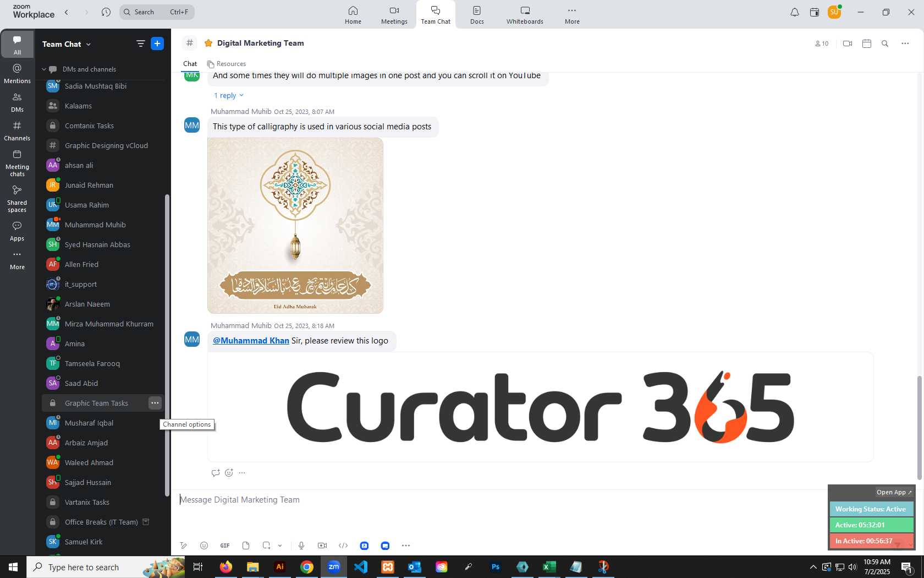Open Shared spaces in the sidebar
Screen dimensions: 924x578
pyautogui.click(x=17, y=199)
